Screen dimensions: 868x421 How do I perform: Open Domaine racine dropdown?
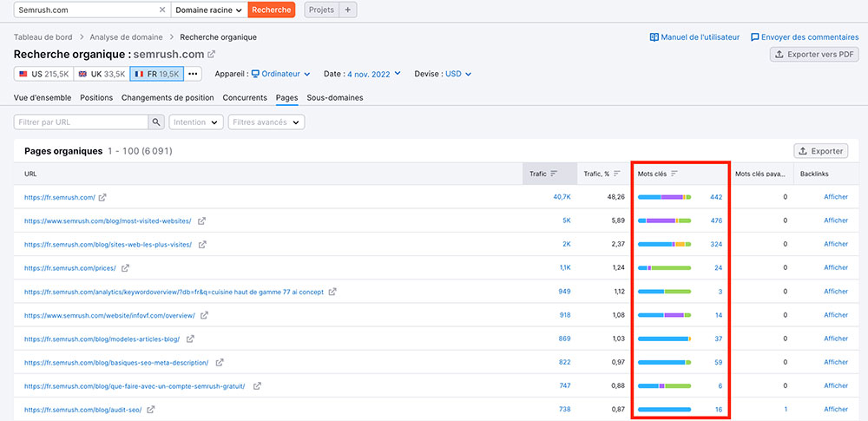209,10
